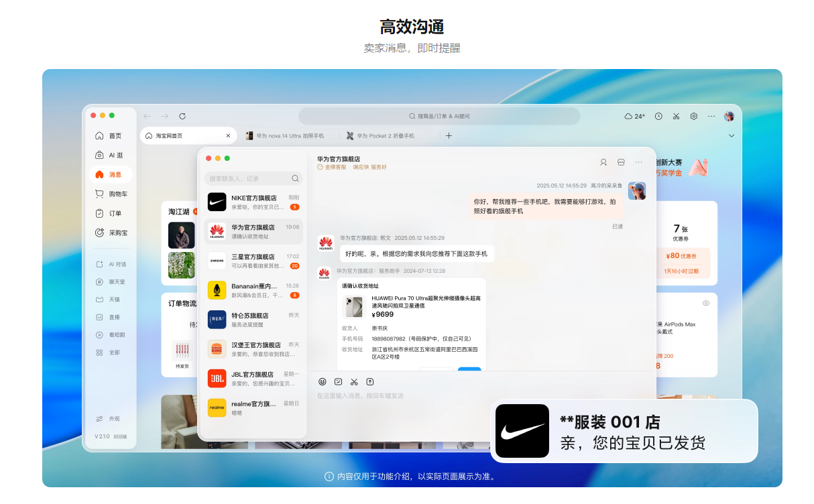Image resolution: width=814 pixels, height=504 pixels.
Task: Open AI 逛 in the sidebar
Action: point(110,155)
